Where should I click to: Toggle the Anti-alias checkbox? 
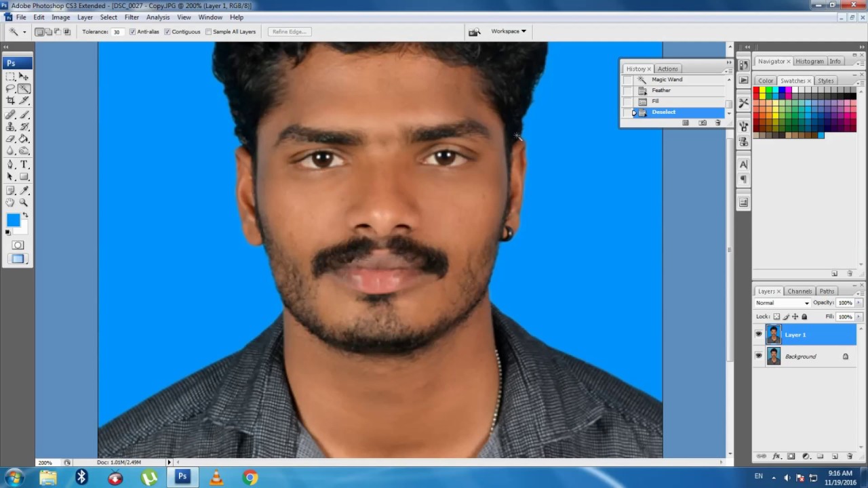133,32
